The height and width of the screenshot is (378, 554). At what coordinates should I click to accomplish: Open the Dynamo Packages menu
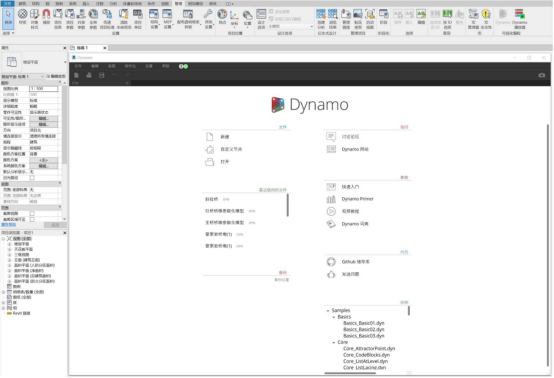pyautogui.click(x=130, y=66)
